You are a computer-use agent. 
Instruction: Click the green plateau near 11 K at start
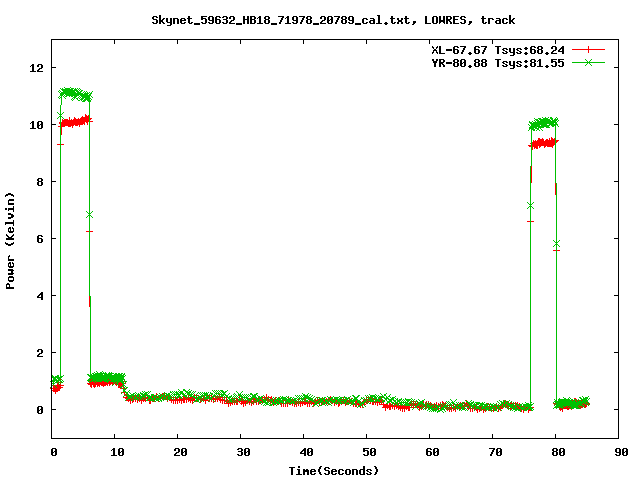coord(76,94)
